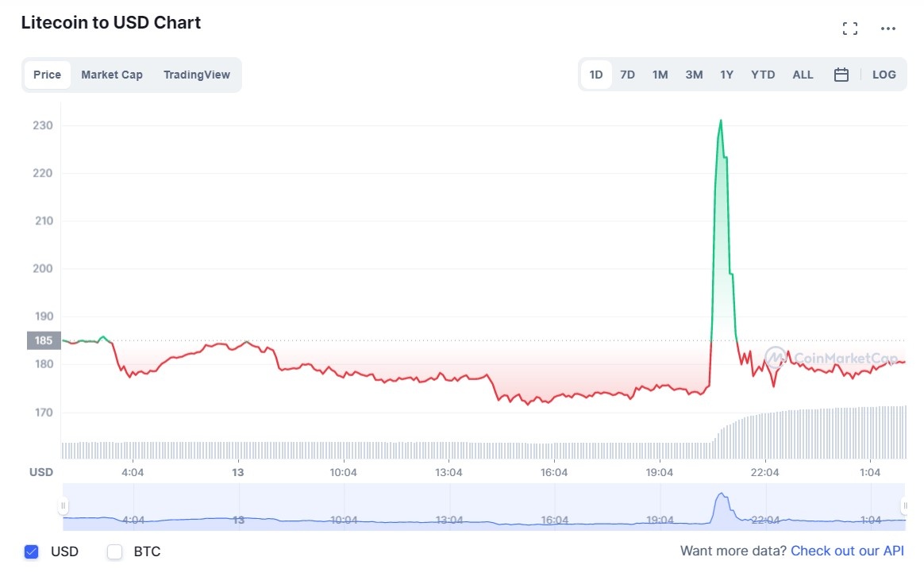The width and height of the screenshot is (924, 584).
Task: Follow the Check out our API link
Action: [x=847, y=551]
